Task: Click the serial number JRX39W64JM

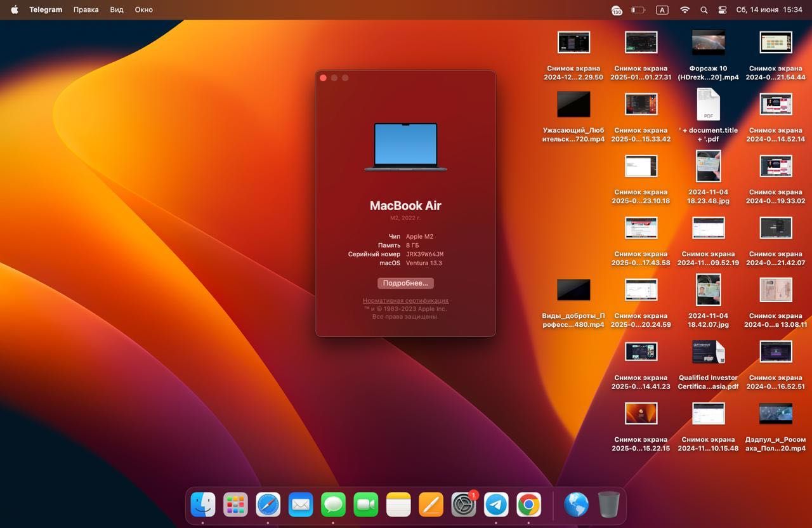Action: pos(424,254)
